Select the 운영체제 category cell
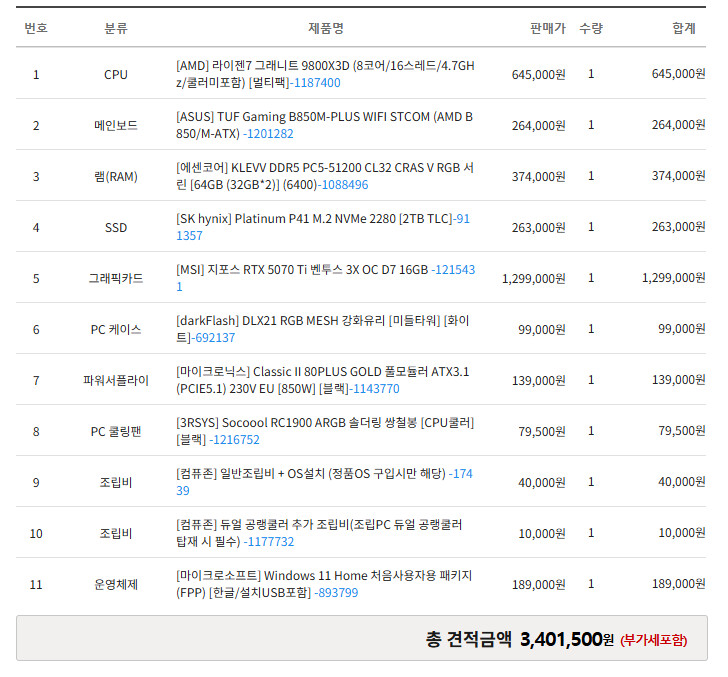The width and height of the screenshot is (728, 677). (116, 584)
